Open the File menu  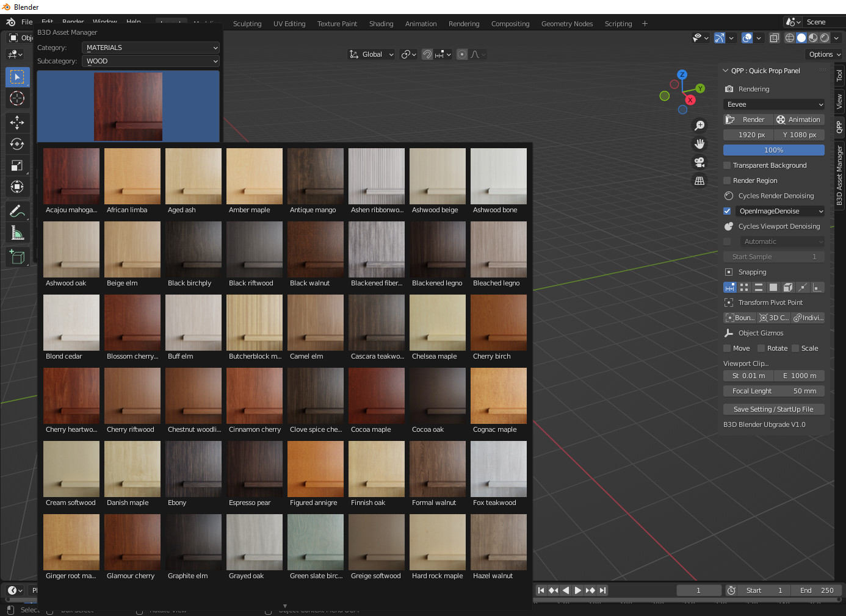point(27,22)
